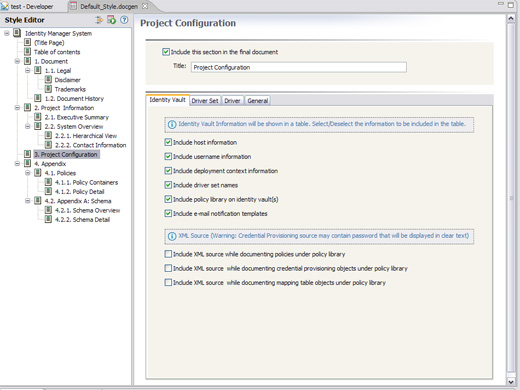Enable XML source for mapping table objects
The height and width of the screenshot is (390, 520).
coord(168,283)
